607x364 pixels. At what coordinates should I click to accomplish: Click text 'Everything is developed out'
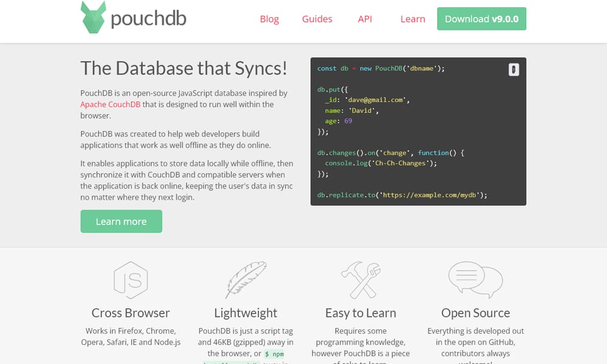(x=475, y=331)
